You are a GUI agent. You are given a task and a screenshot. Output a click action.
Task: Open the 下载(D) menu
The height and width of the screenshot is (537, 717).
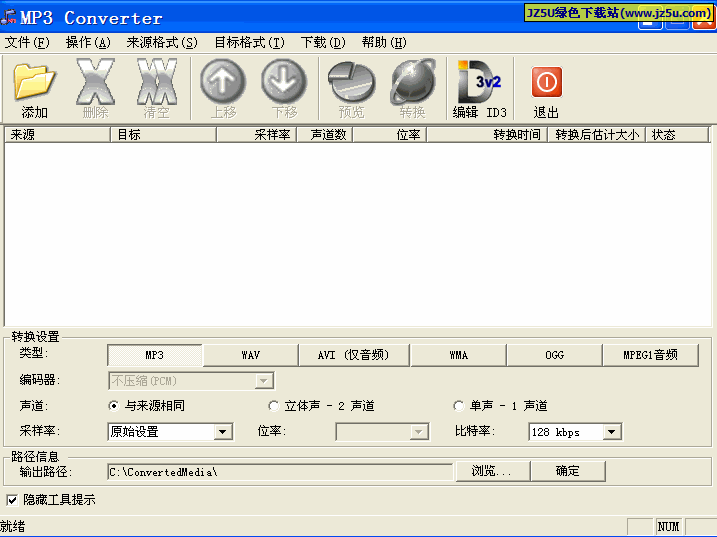(323, 43)
